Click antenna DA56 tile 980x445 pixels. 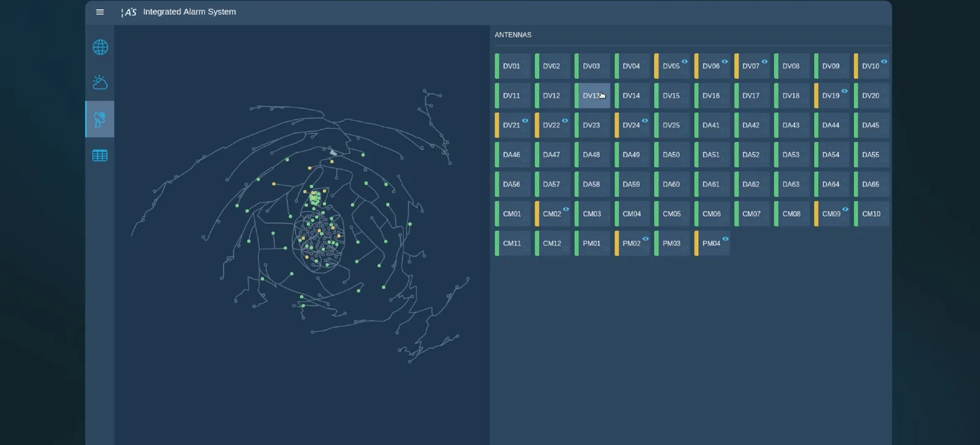tap(513, 184)
